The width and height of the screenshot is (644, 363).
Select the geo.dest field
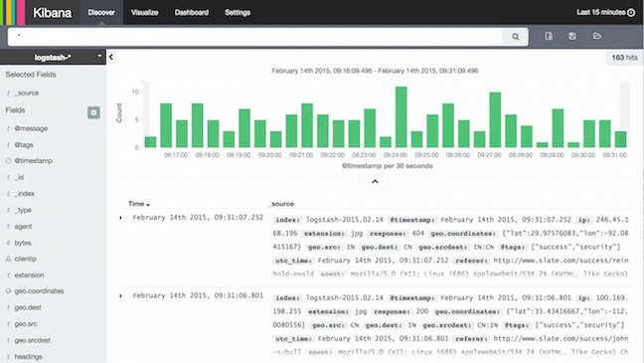28,307
